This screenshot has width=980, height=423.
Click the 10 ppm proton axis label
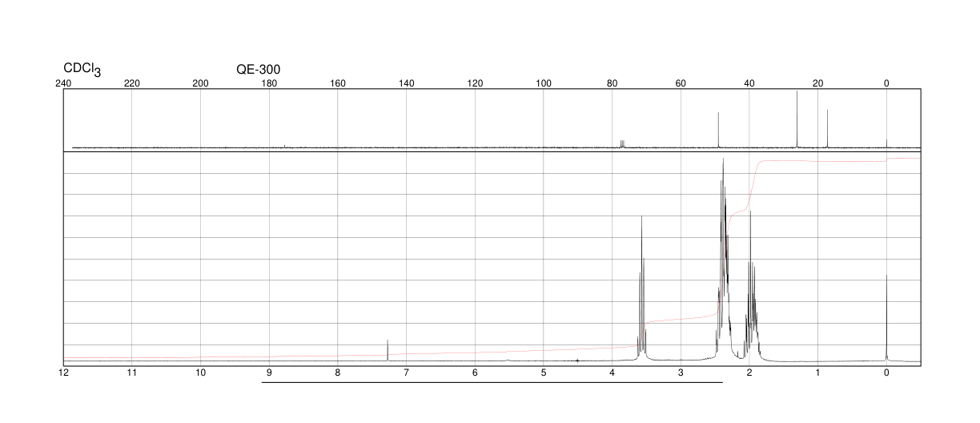(x=201, y=373)
